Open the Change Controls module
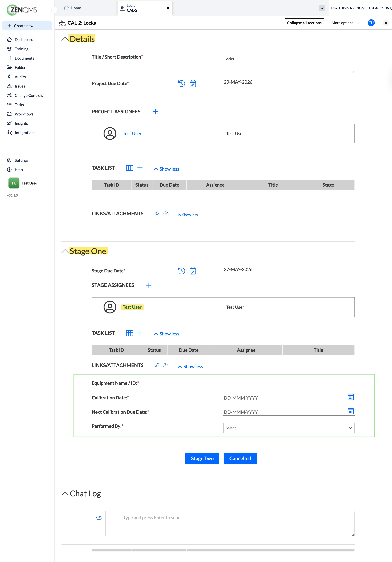This screenshot has width=392, height=562. tap(29, 95)
